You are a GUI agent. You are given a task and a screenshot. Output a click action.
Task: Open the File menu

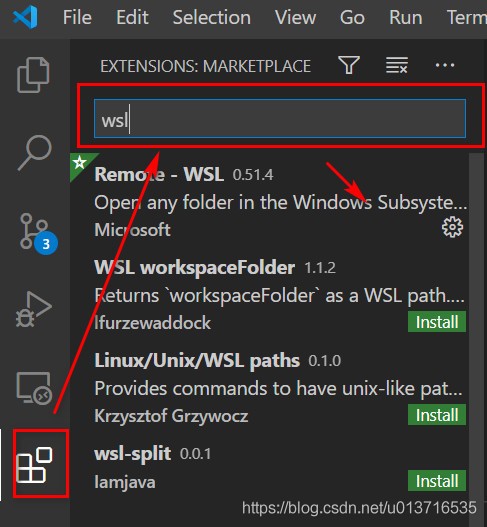[x=77, y=17]
